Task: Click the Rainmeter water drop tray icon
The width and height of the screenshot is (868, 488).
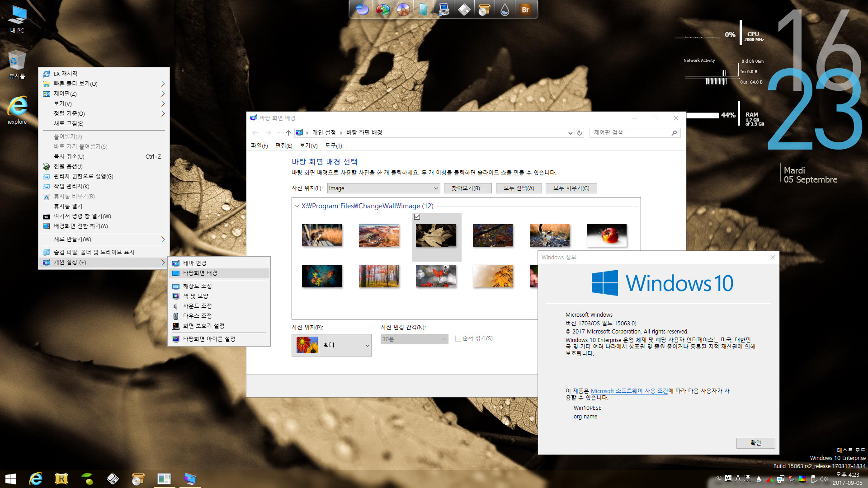Action: click(759, 479)
